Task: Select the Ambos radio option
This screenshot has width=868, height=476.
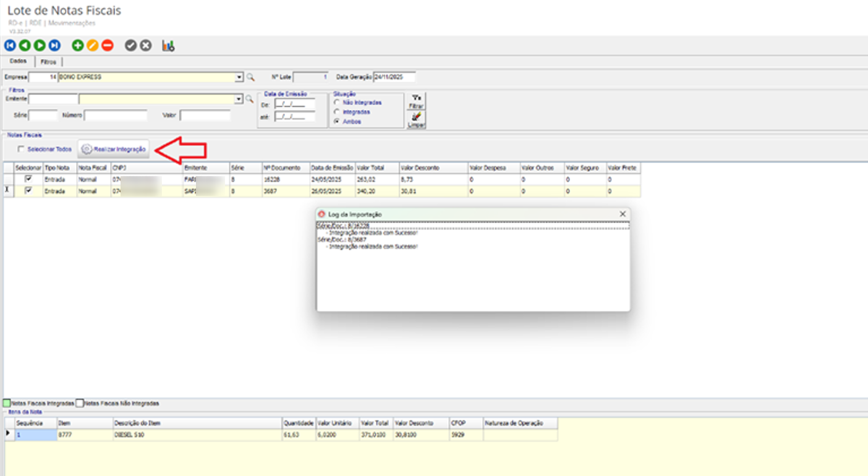Action: pyautogui.click(x=337, y=122)
